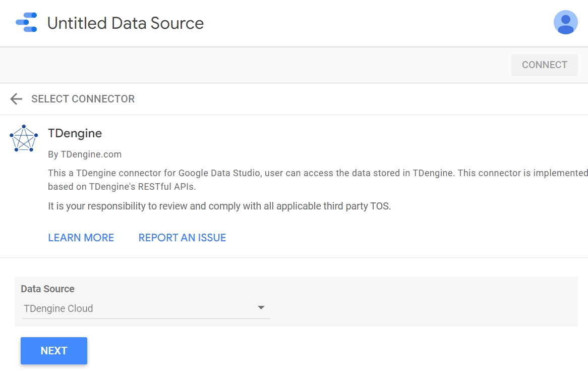588x371 pixels.
Task: Click the By TDengine.com author text
Action: point(85,154)
